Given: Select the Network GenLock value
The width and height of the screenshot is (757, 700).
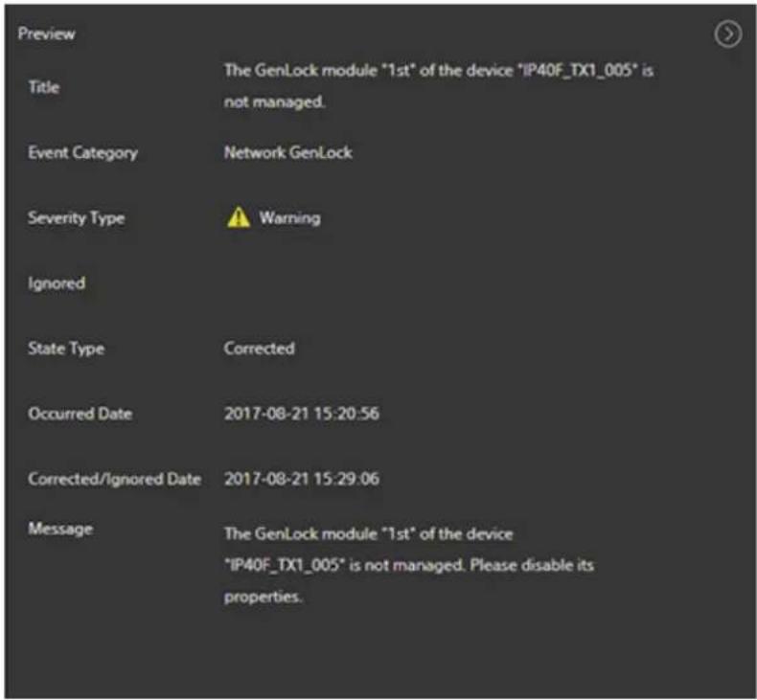Looking at the screenshot, I should pos(288,152).
